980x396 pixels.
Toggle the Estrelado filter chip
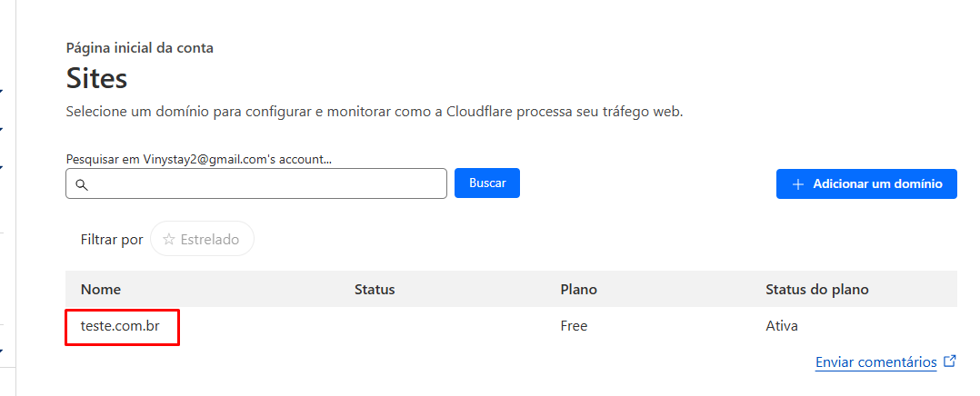pos(203,239)
